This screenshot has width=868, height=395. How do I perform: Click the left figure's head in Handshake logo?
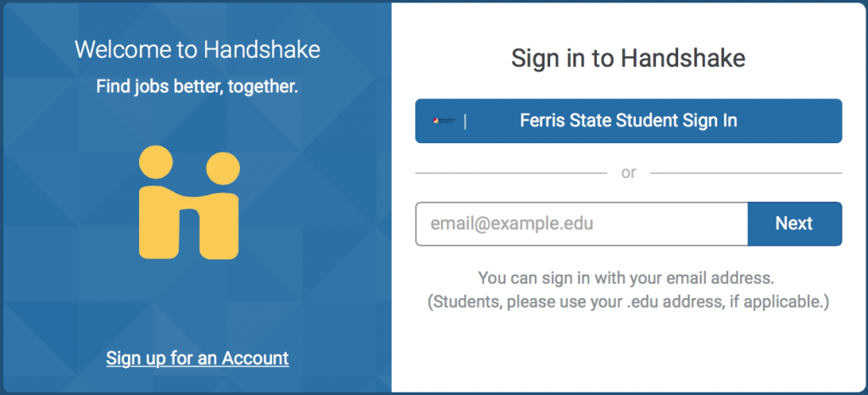pyautogui.click(x=156, y=162)
